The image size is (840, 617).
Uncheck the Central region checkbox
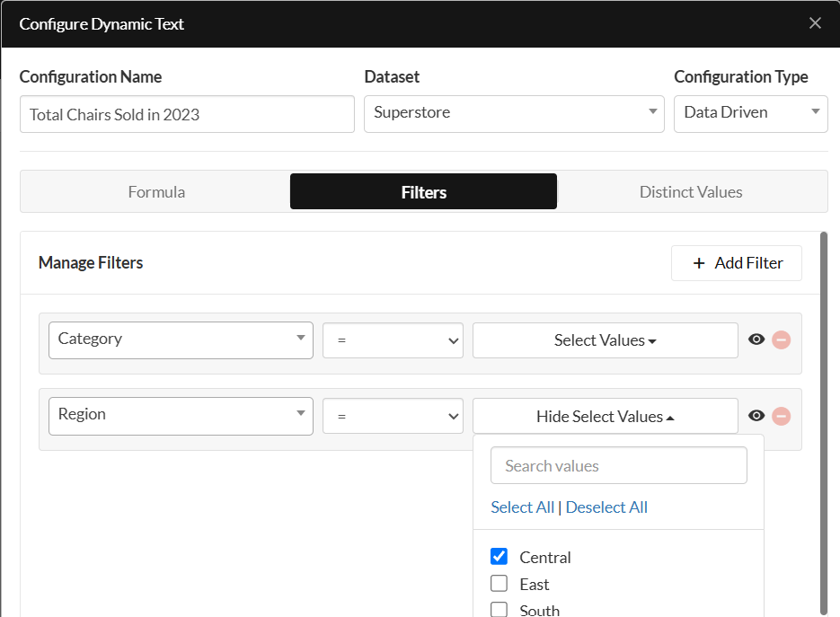tap(500, 557)
